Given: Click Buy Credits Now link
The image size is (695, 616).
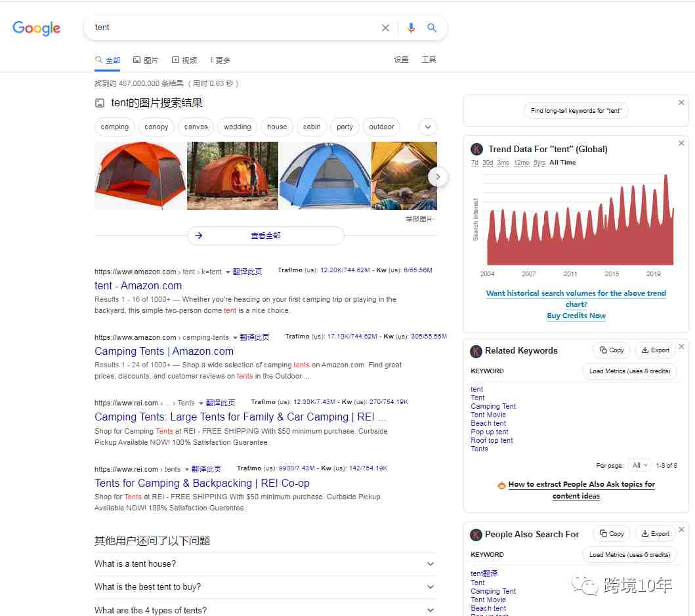Looking at the screenshot, I should pos(576,316).
